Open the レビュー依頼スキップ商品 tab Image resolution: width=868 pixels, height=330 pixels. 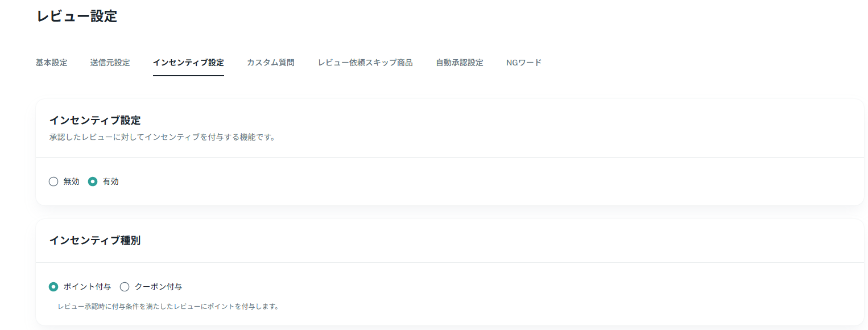coord(365,63)
